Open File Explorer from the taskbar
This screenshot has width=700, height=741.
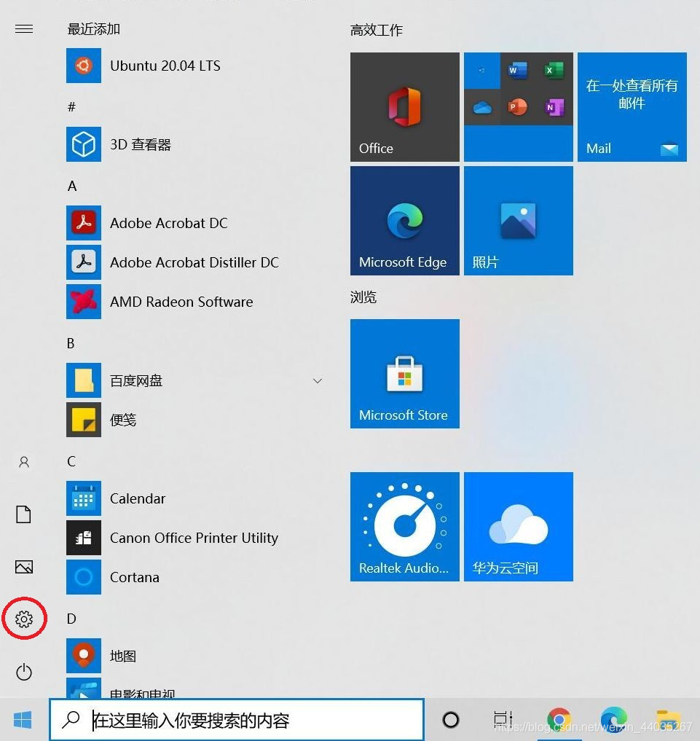click(x=669, y=720)
